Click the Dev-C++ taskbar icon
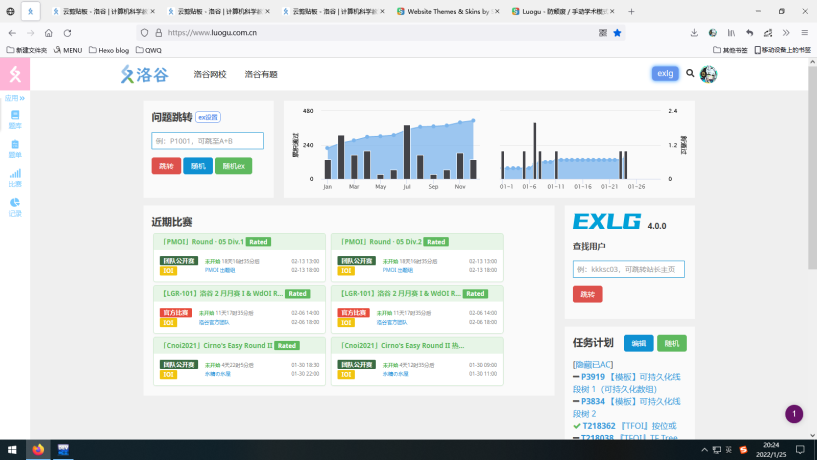 (63, 450)
